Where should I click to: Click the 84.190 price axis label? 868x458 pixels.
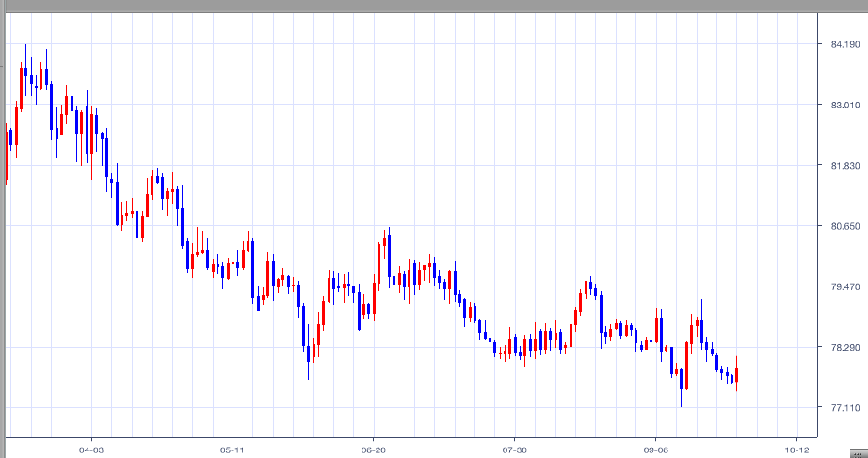click(x=845, y=44)
